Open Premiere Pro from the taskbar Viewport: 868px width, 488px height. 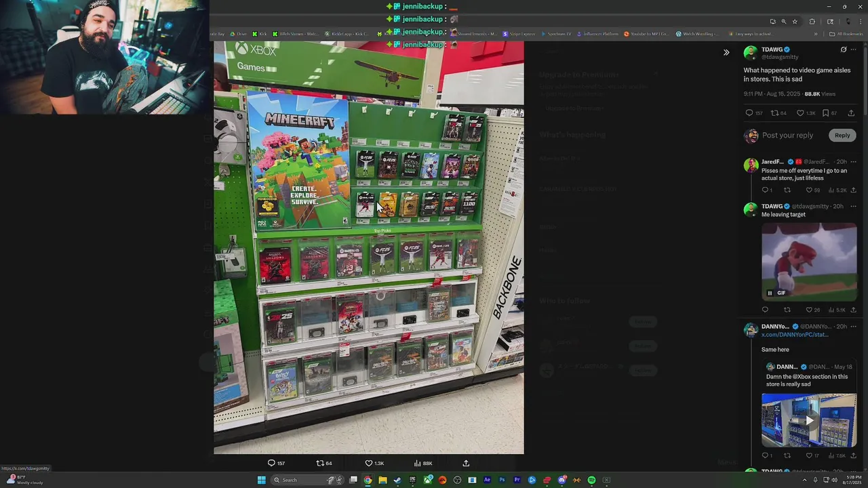click(517, 480)
